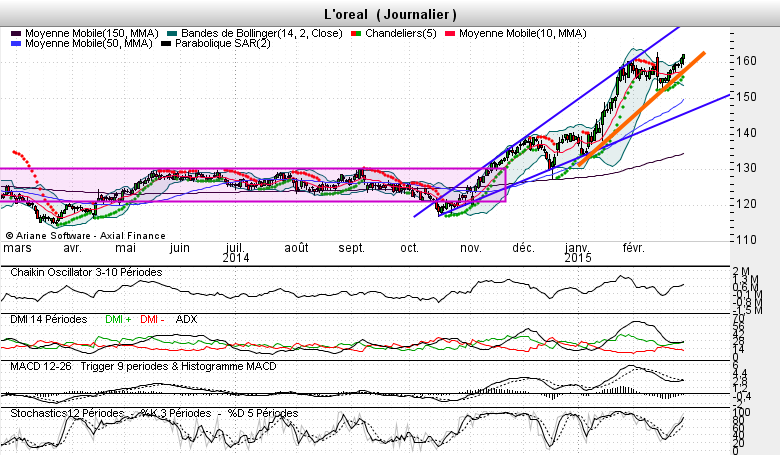This screenshot has width=780, height=455.
Task: Click the 150 price axis label
Action: tap(746, 97)
